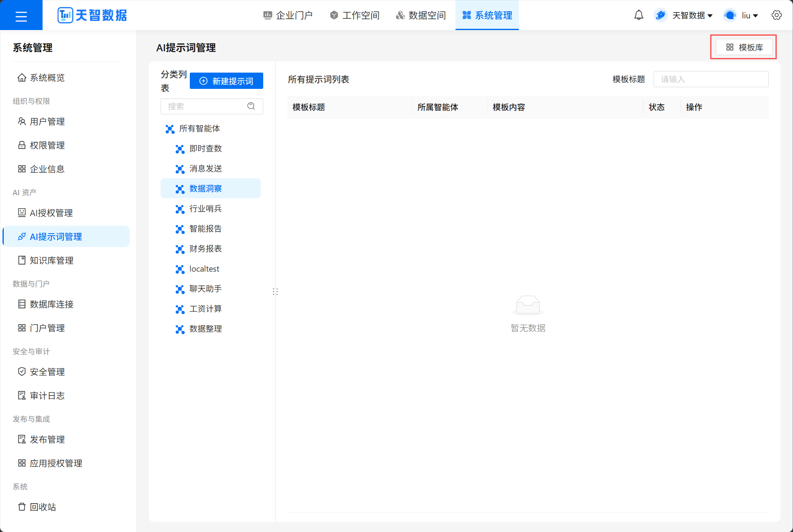Click the 审计日志 icon
This screenshot has height=532, width=793.
pos(22,396)
